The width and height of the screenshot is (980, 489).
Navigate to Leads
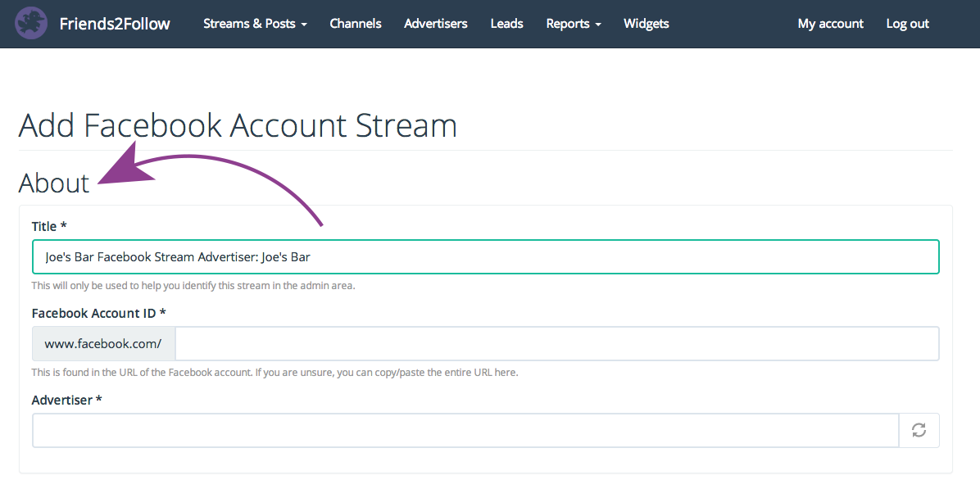(507, 24)
